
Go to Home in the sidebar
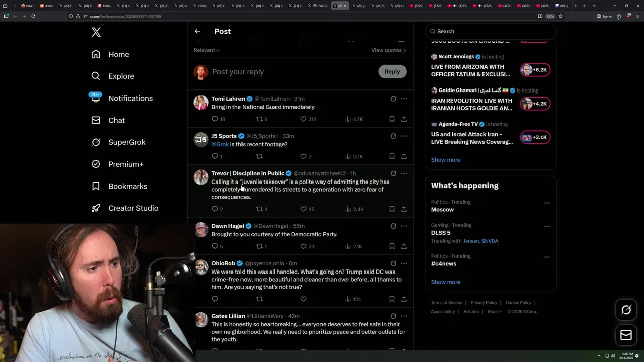pyautogui.click(x=110, y=54)
